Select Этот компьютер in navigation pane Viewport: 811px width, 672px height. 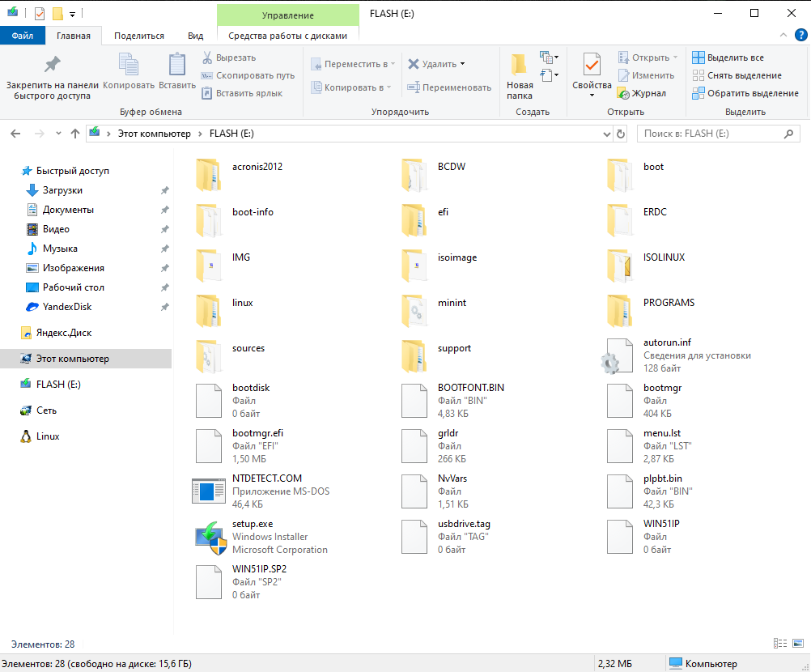(73, 359)
